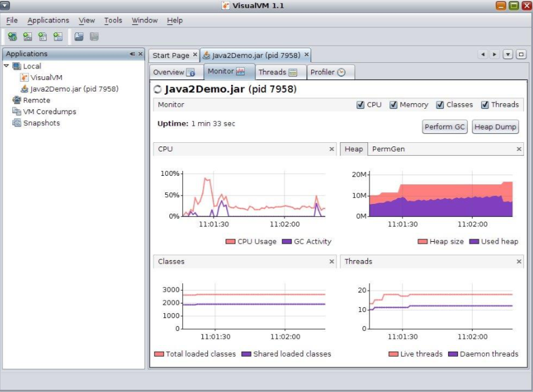Click the Add VM Coredump toolbar icon
Image resolution: width=533 pixels, height=392 pixels.
click(x=43, y=37)
